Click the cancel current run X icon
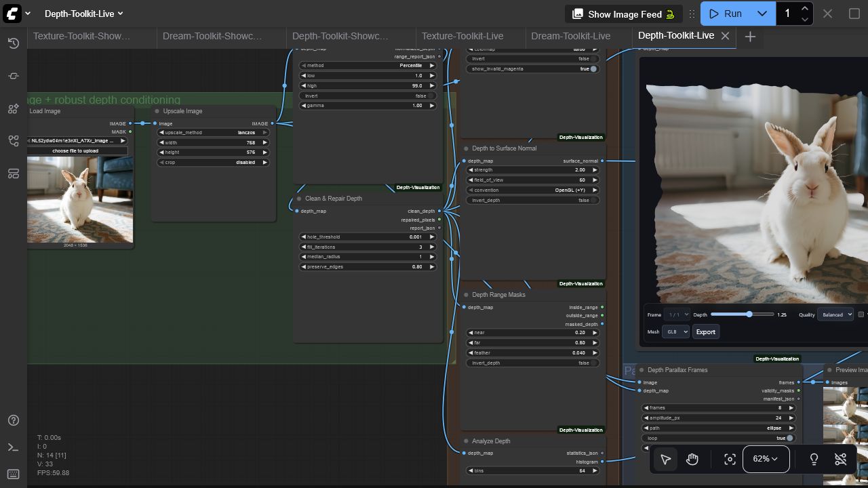The width and height of the screenshot is (868, 488). (x=827, y=14)
